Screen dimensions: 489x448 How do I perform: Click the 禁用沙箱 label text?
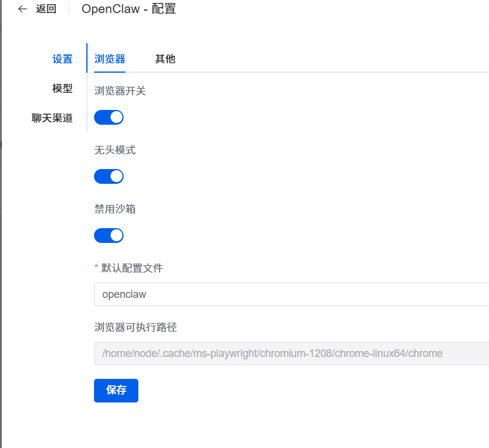115,209
